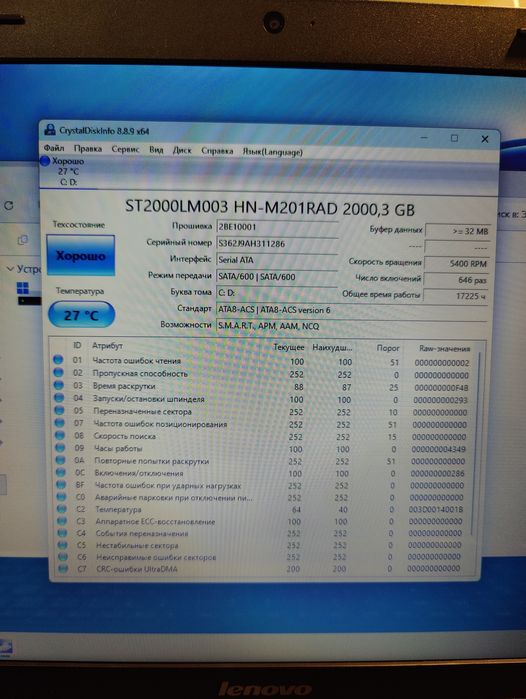The width and height of the screenshot is (526, 699).
Task: Click status icon for Время раскрутки
Action: click(x=59, y=385)
